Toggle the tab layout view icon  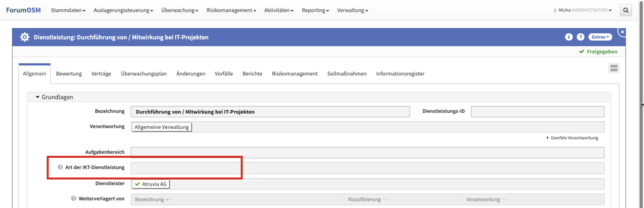tap(614, 68)
